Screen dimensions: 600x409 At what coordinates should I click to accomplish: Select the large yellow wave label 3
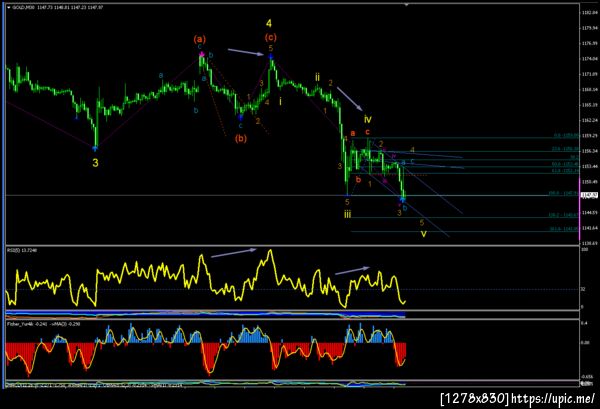click(x=95, y=163)
